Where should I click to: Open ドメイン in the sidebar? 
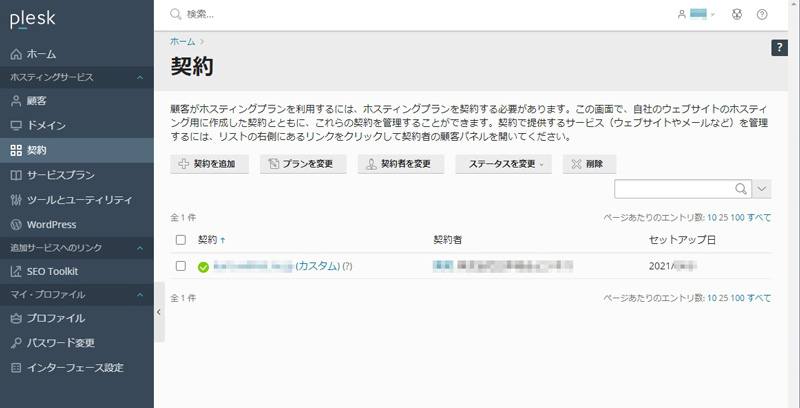(47, 126)
